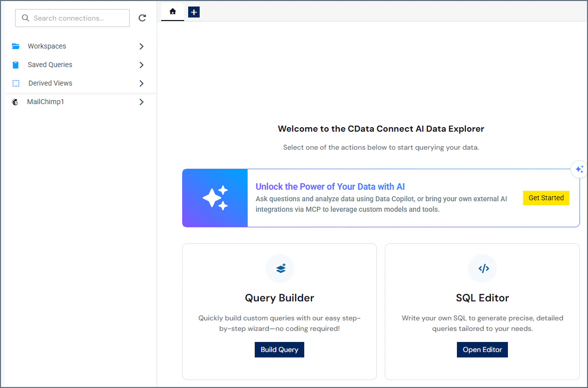Click the Search connections input field
The height and width of the screenshot is (388, 588).
(75, 18)
